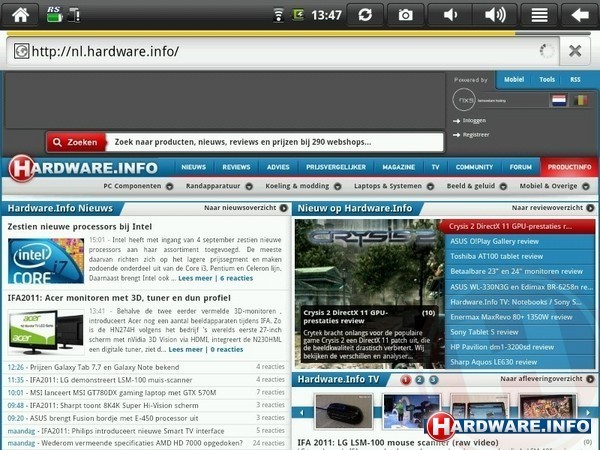Image resolution: width=600 pixels, height=450 pixels.
Task: Switch to Hardware.Info TV page 1
Action: click(406, 380)
